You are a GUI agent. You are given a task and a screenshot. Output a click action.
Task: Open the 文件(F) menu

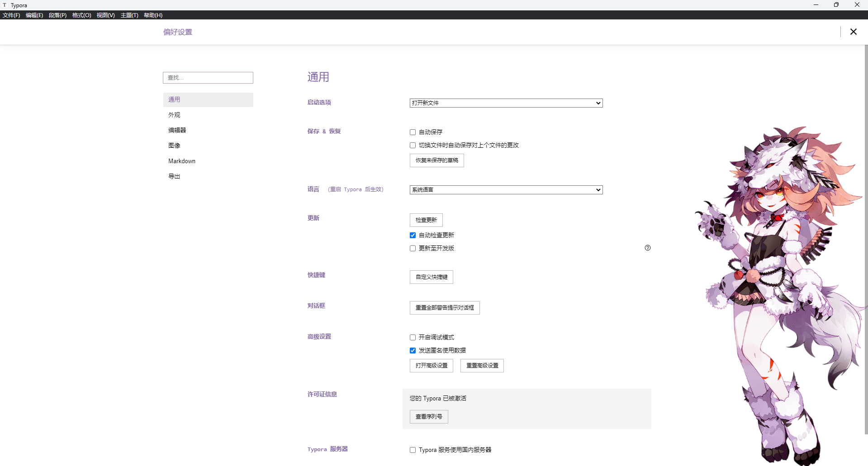[11, 15]
